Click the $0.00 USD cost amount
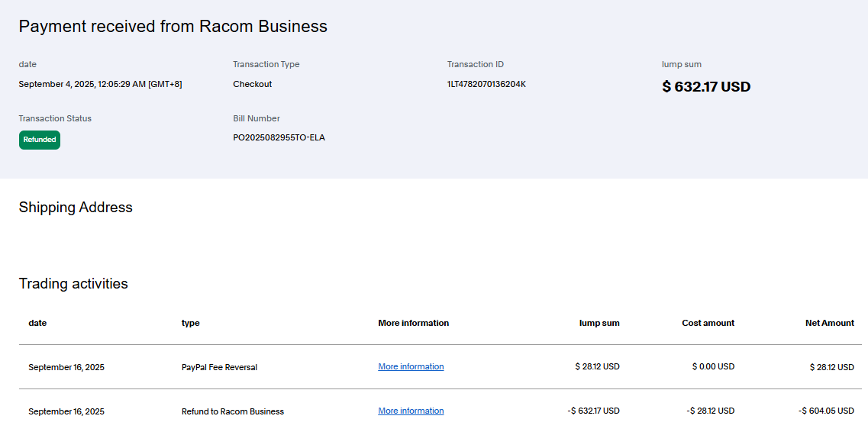This screenshot has height=432, width=868. (713, 366)
